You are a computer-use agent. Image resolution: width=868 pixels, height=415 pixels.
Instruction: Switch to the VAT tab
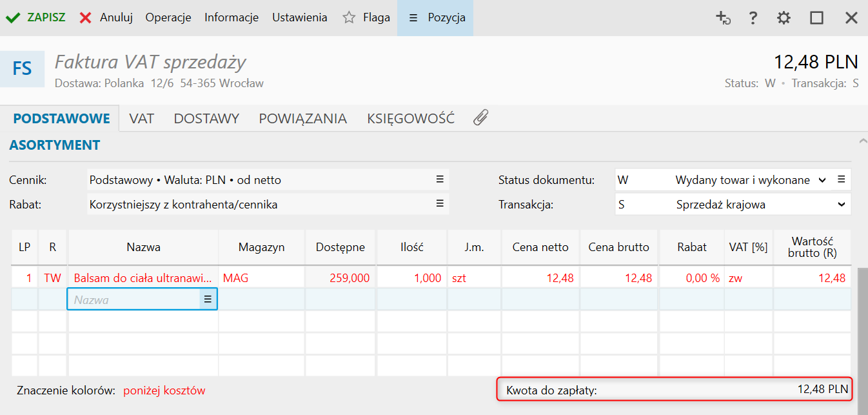click(x=141, y=119)
